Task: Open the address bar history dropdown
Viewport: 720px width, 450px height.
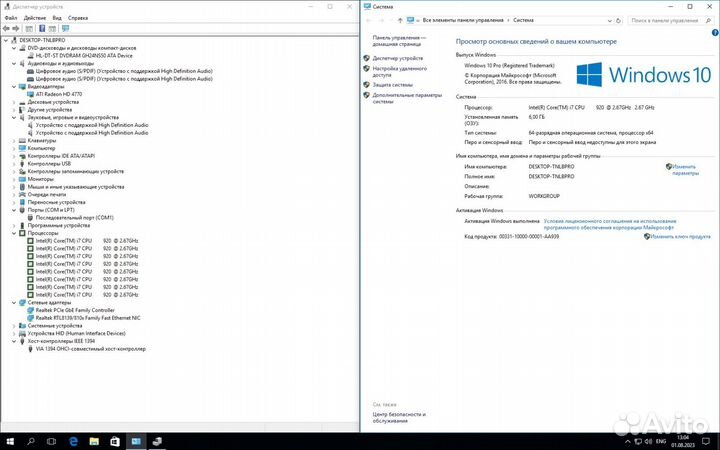Action: 609,21
